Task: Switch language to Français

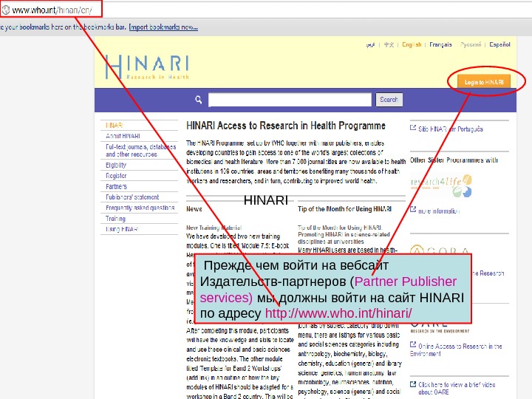Action: point(440,44)
